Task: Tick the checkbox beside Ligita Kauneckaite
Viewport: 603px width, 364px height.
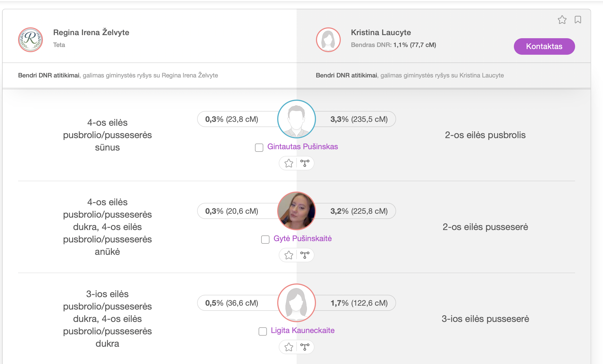Action: (262, 331)
